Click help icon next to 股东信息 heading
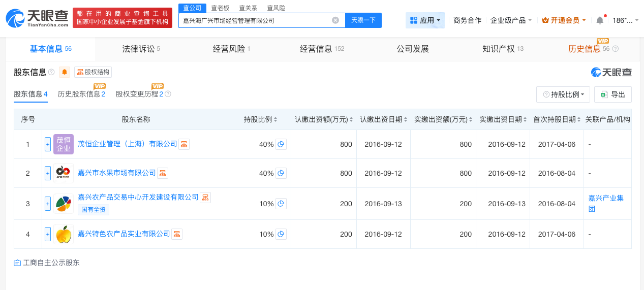 click(x=51, y=73)
